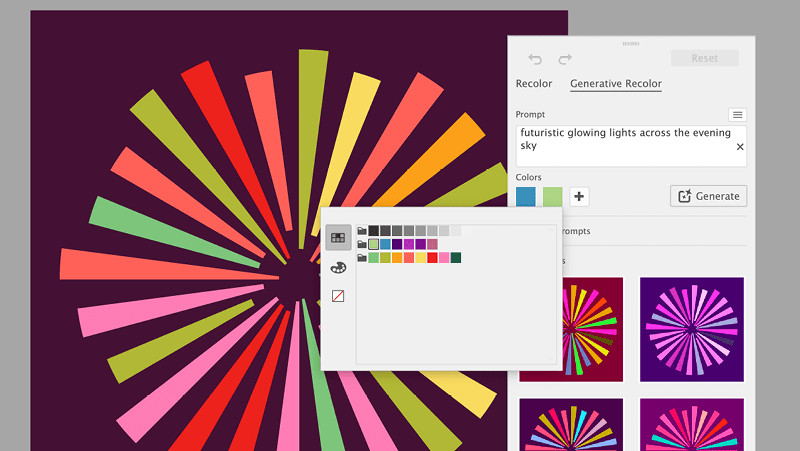
Task: Select the bottom dark-purple starburst variation
Action: click(571, 424)
